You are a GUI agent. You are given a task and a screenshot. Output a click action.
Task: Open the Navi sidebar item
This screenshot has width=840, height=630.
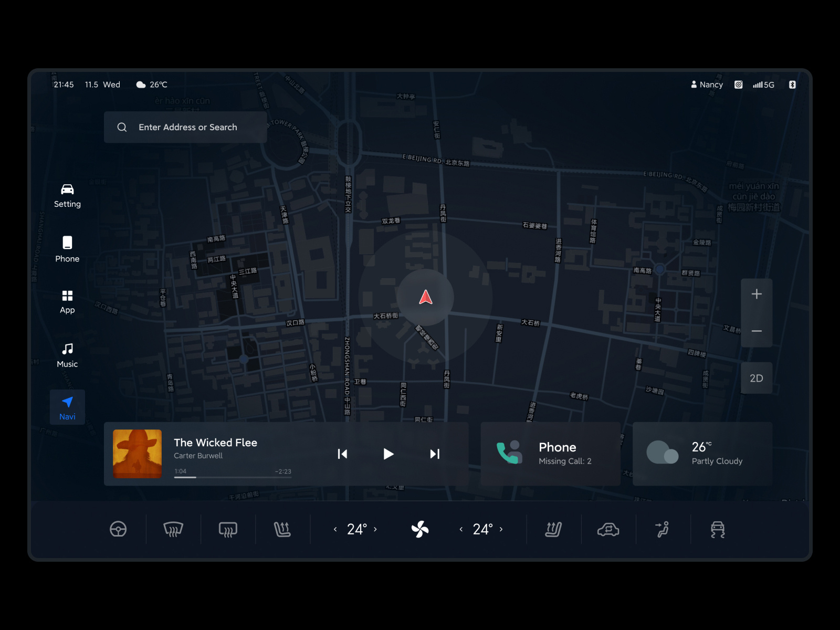[67, 407]
